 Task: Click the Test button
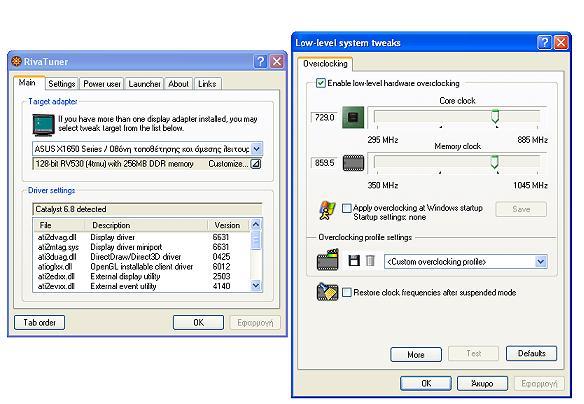click(474, 353)
